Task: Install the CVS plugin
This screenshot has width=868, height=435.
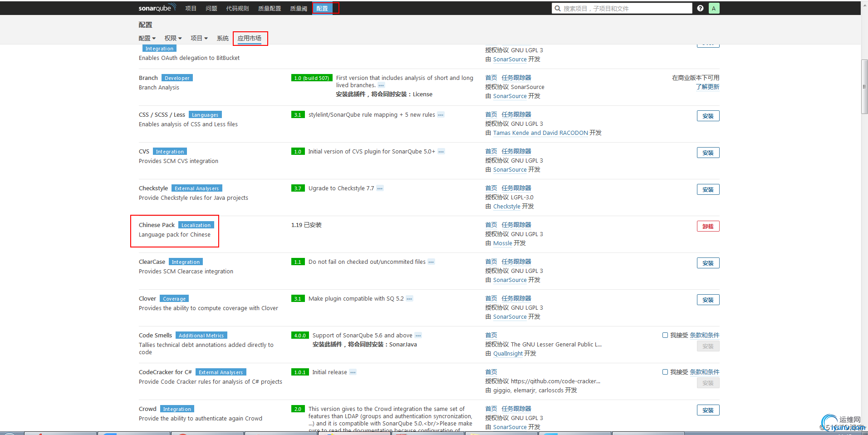Action: click(708, 153)
